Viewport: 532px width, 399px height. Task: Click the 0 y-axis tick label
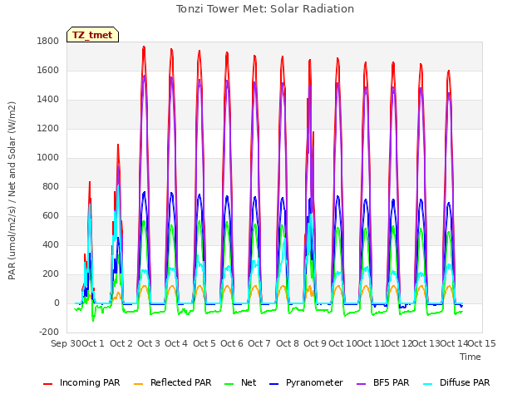57,303
